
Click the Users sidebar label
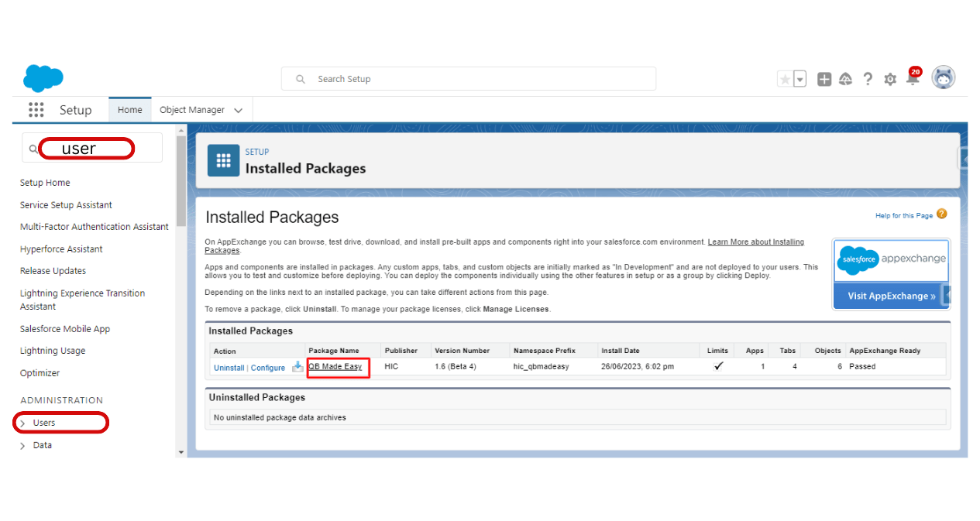(x=44, y=423)
